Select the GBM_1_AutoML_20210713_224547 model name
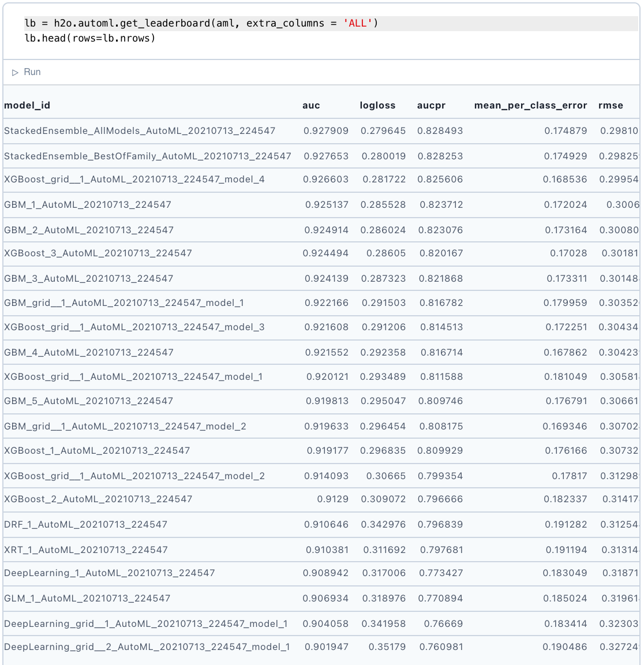 (88, 205)
